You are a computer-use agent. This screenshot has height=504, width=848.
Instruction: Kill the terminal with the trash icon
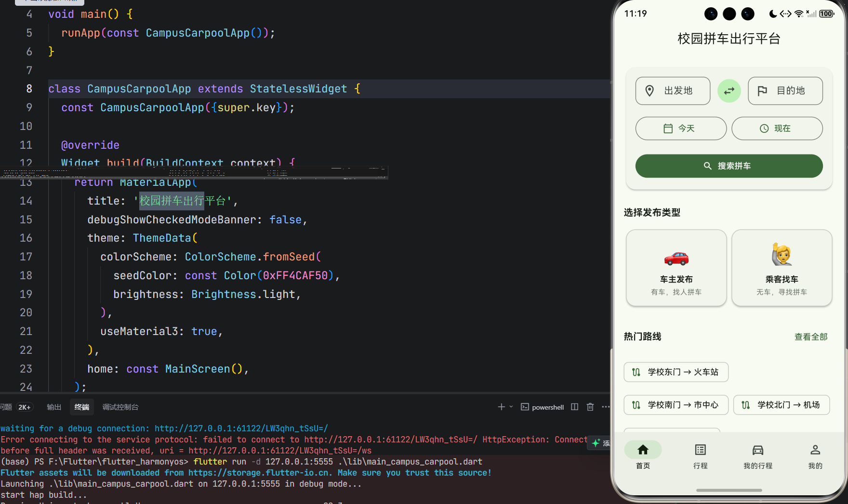[590, 407]
